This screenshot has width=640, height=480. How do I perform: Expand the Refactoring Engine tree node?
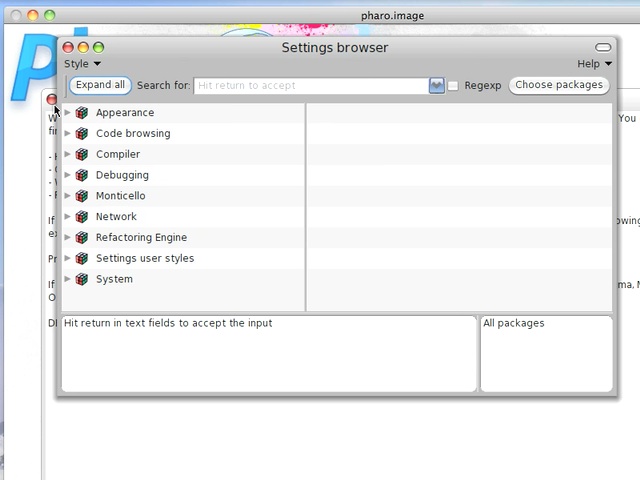[x=68, y=237]
